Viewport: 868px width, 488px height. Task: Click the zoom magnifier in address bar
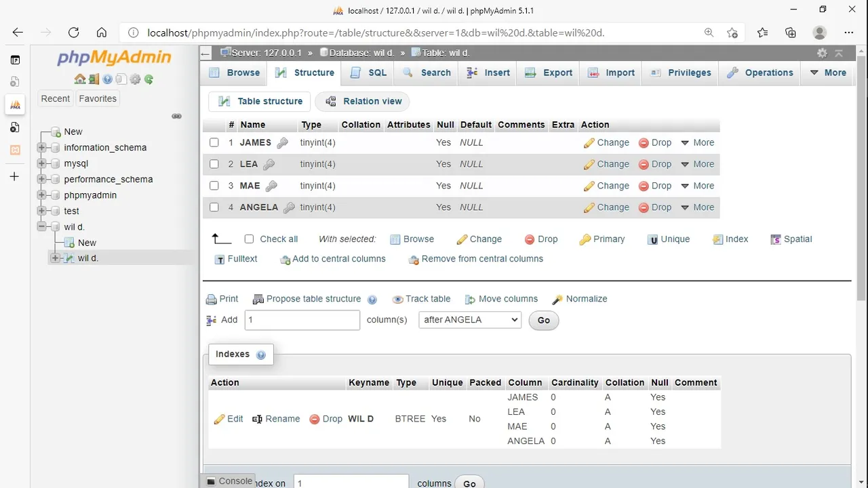click(x=709, y=33)
